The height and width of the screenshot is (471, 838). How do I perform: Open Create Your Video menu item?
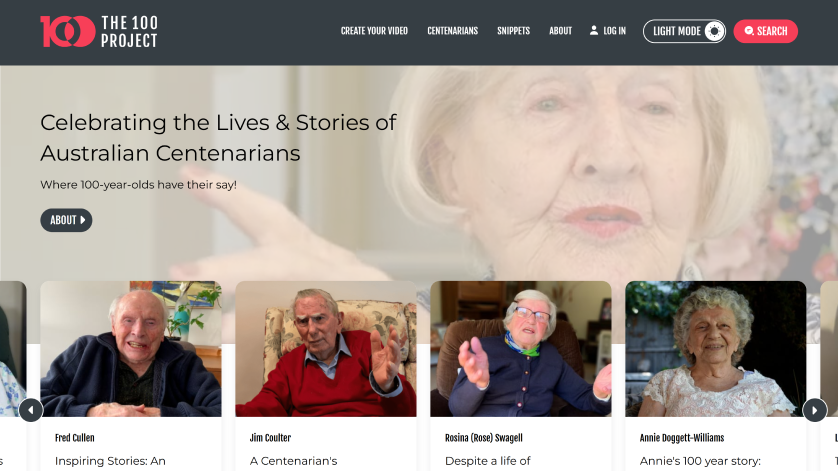pos(374,31)
